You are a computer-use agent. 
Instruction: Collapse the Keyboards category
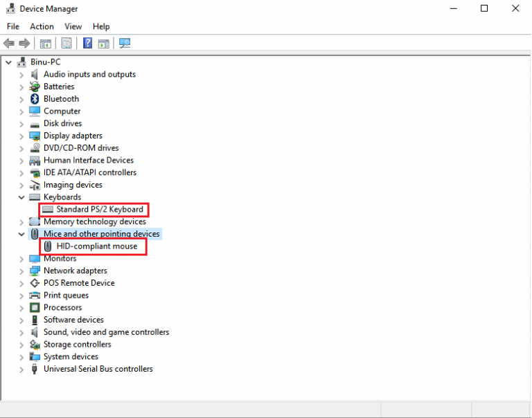[x=21, y=197]
